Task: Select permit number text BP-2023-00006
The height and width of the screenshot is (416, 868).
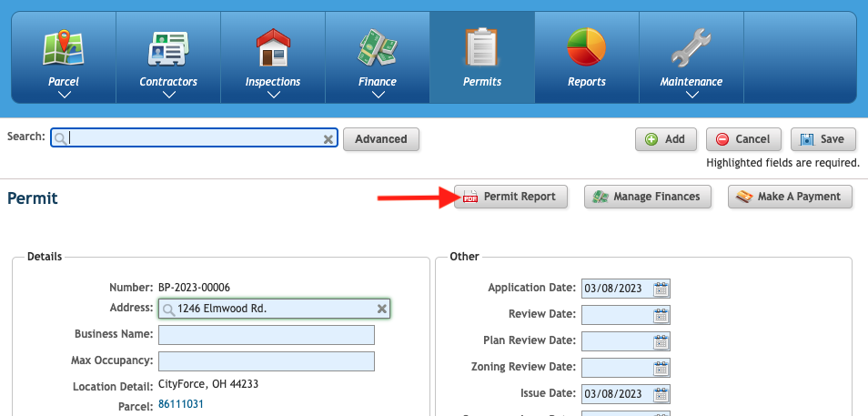Action: click(x=195, y=288)
